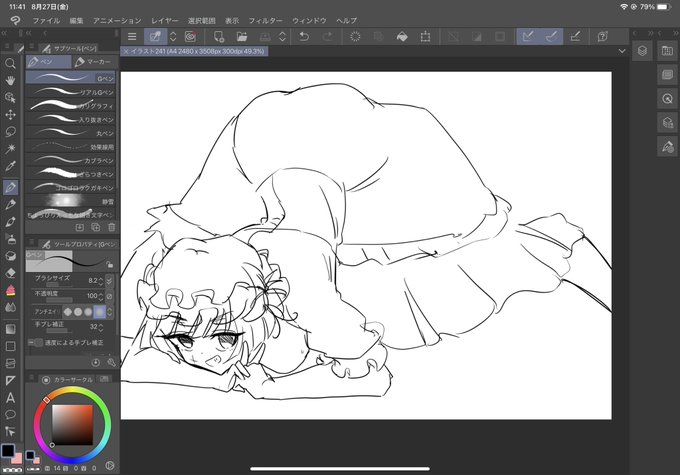Image resolution: width=680 pixels, height=475 pixels.
Task: Click the Undo arrow in command bar
Action: (304, 37)
